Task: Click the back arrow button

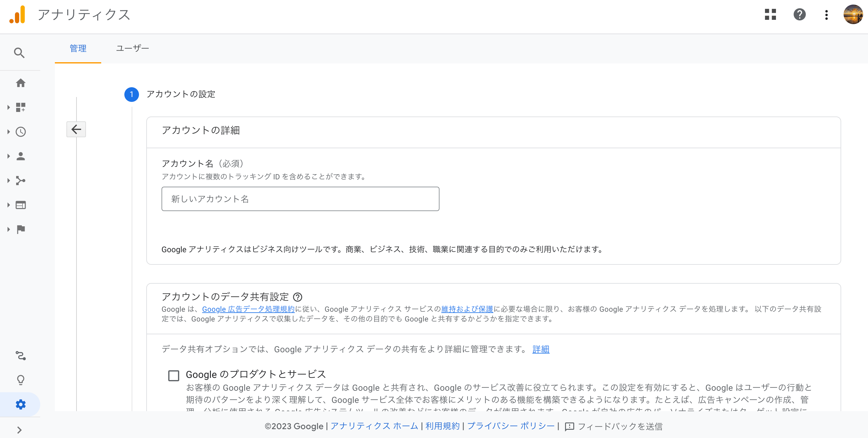Action: click(76, 129)
